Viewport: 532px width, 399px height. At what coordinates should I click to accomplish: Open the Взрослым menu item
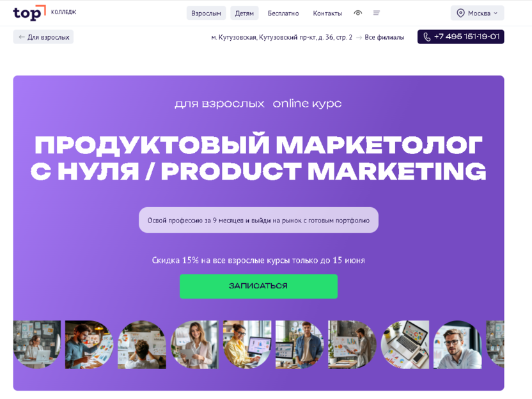coord(206,13)
